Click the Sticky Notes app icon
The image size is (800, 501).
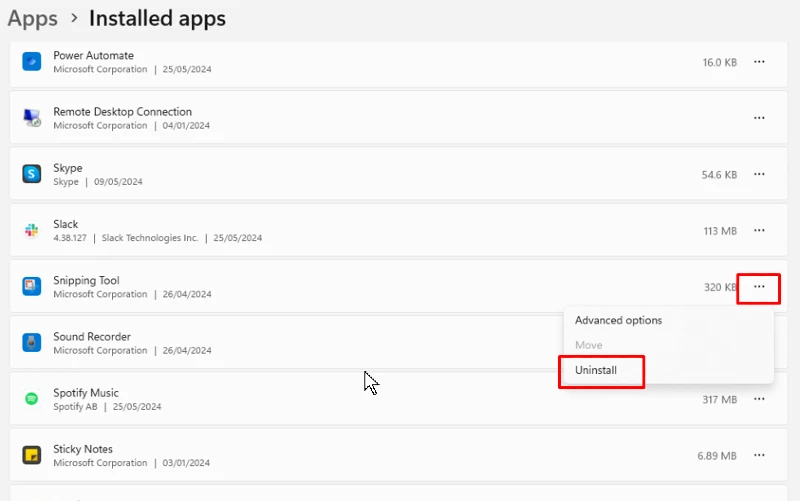32,455
